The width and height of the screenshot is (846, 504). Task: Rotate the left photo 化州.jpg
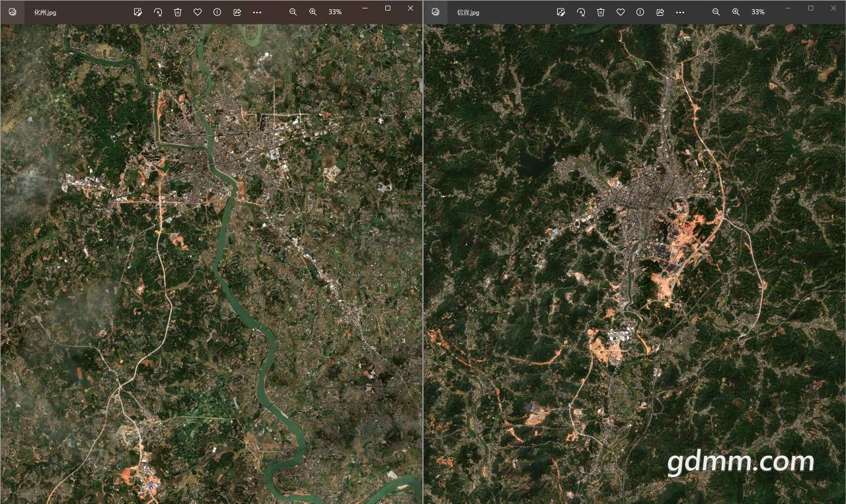coord(158,12)
